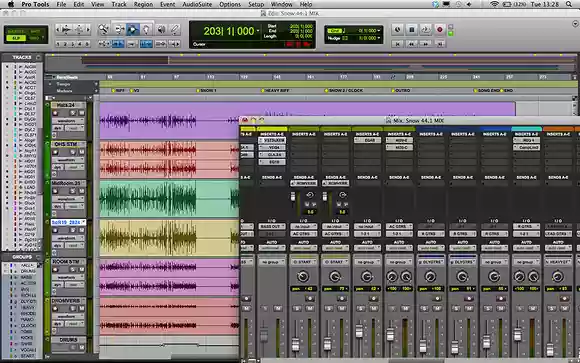
Task: Click the Online clock button in transport
Action: (397, 30)
